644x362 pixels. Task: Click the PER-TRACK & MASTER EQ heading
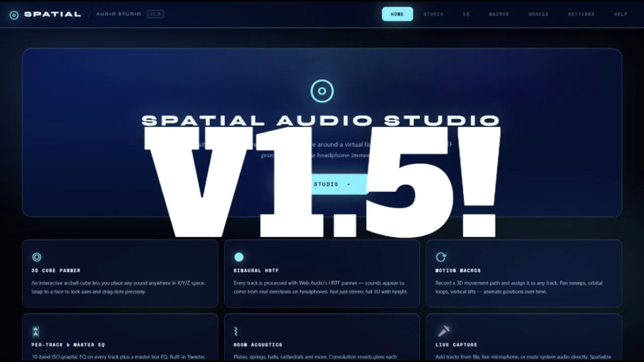pos(68,345)
